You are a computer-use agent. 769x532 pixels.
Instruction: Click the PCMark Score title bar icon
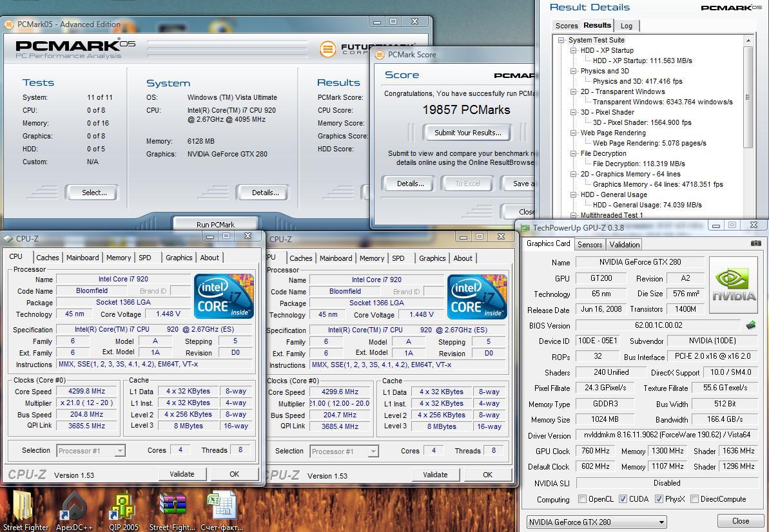pos(380,54)
